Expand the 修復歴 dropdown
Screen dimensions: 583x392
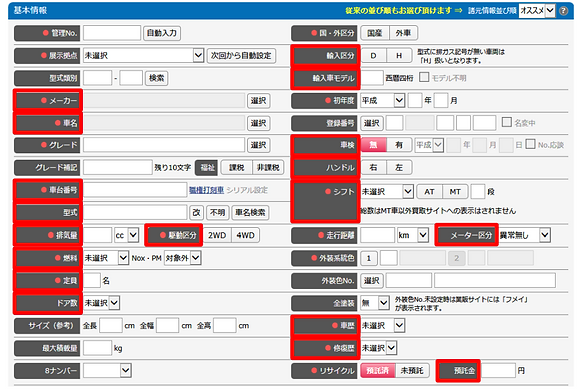click(379, 348)
